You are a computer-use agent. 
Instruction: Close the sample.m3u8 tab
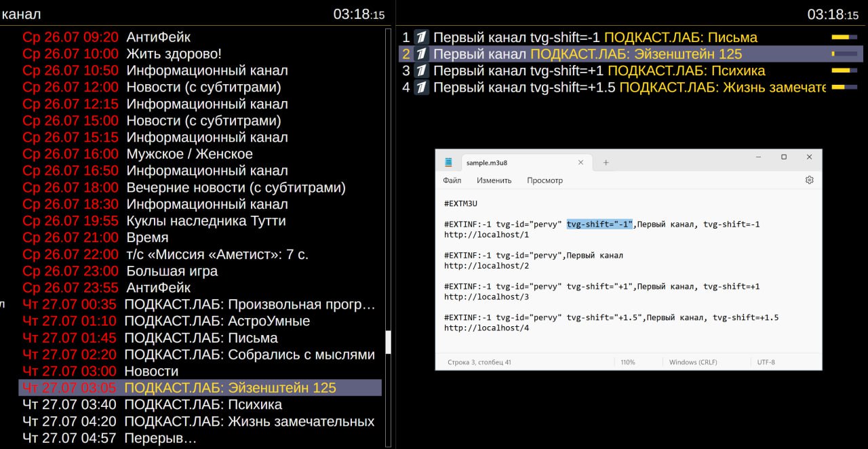click(580, 163)
